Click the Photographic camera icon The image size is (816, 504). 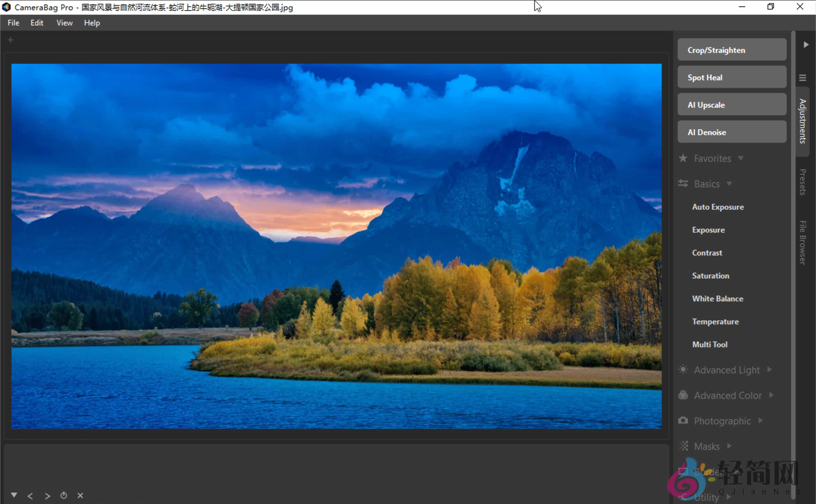coord(683,421)
